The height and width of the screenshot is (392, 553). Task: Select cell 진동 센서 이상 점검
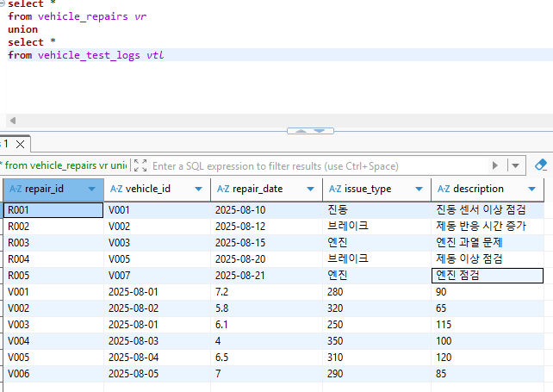coord(488,210)
